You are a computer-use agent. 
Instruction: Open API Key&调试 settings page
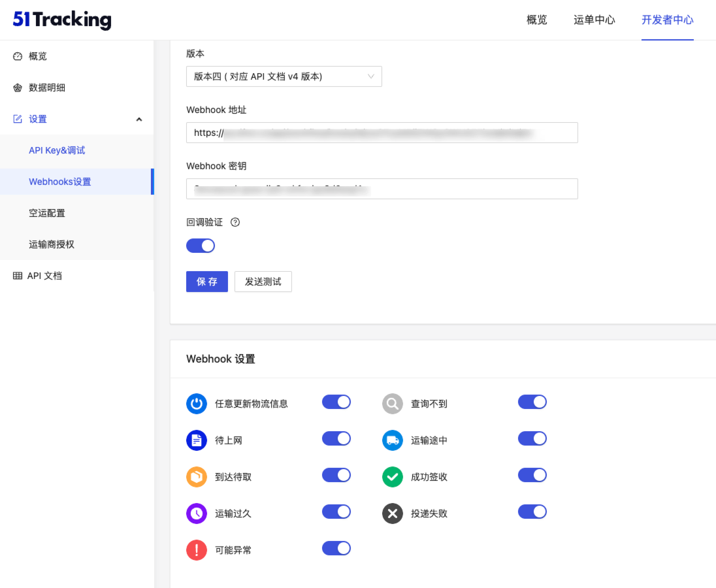click(x=57, y=150)
